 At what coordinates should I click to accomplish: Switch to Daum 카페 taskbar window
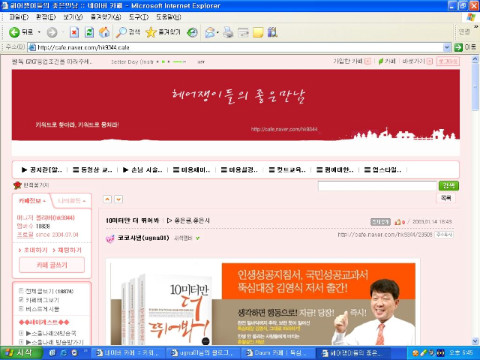point(277,353)
